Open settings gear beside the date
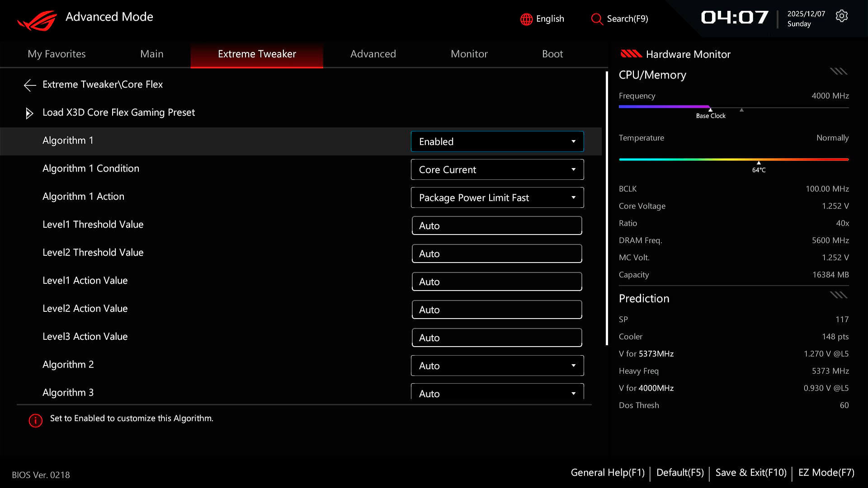 click(x=841, y=16)
